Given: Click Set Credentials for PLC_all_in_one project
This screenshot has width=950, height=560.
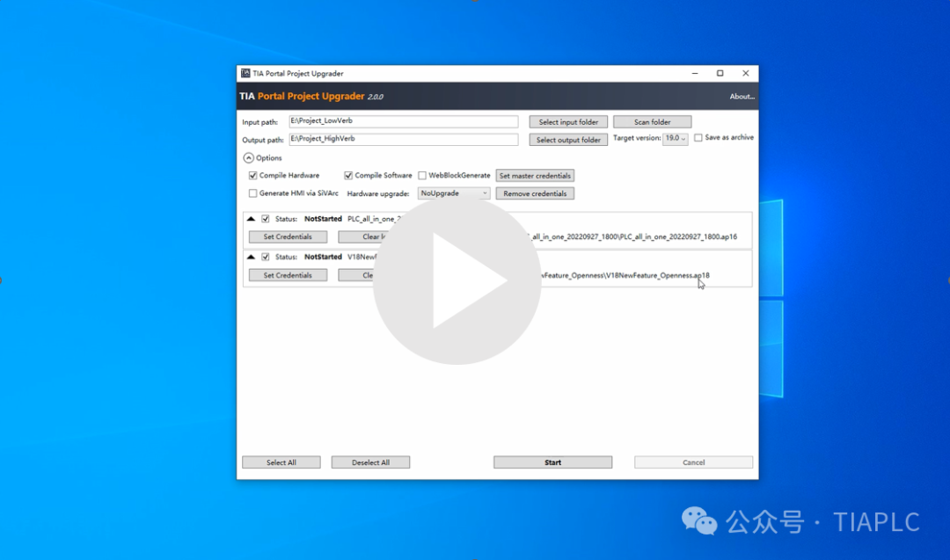Looking at the screenshot, I should [x=288, y=236].
